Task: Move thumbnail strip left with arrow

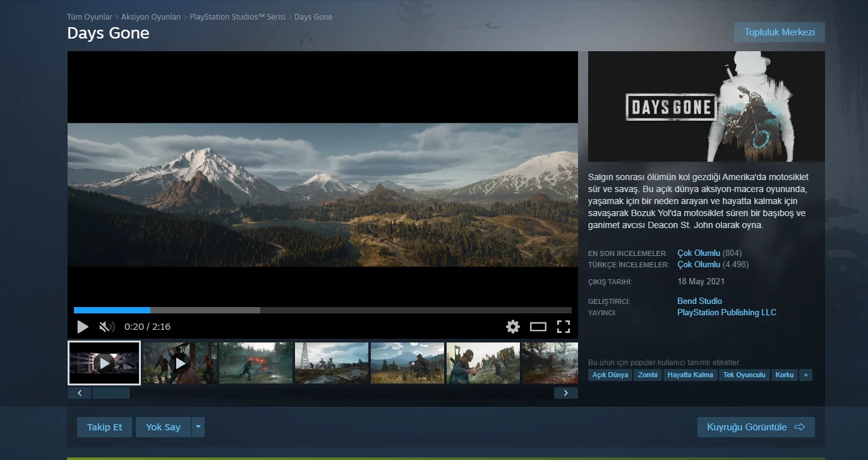Action: (x=80, y=393)
